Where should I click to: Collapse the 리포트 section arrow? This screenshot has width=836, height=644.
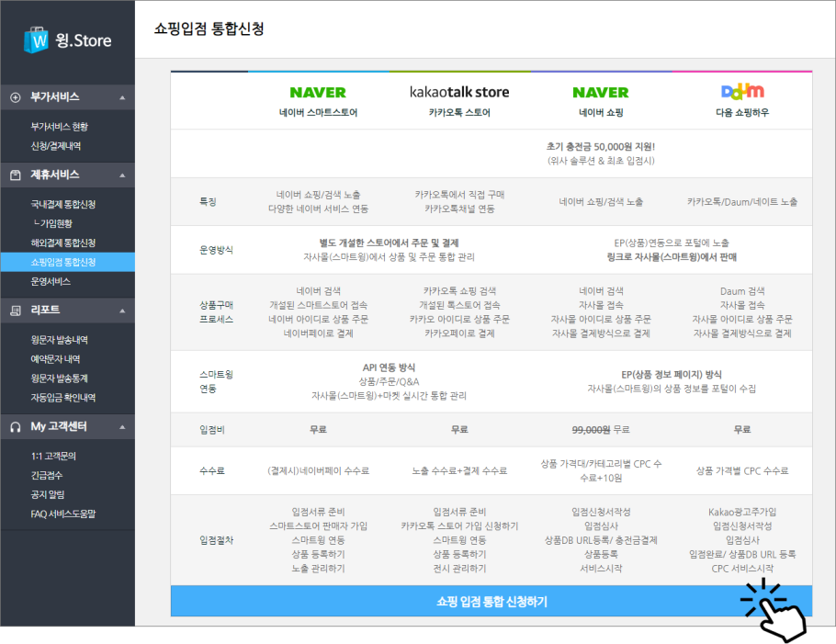122,311
